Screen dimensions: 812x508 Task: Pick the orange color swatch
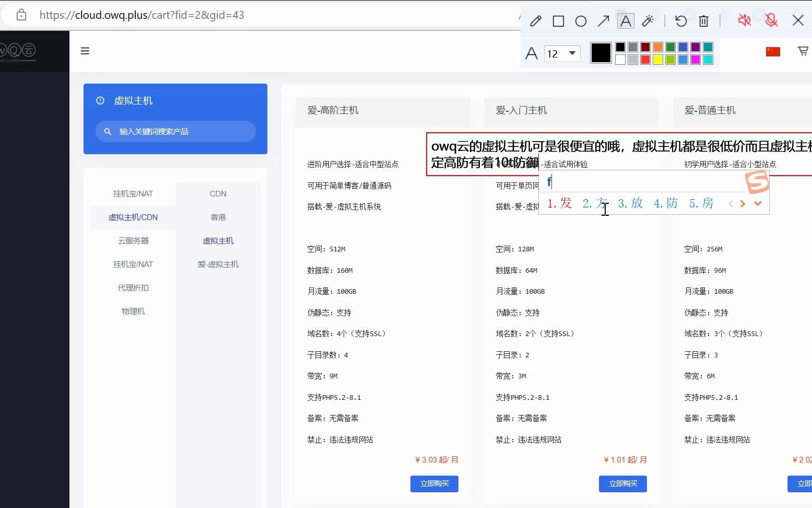click(x=658, y=47)
